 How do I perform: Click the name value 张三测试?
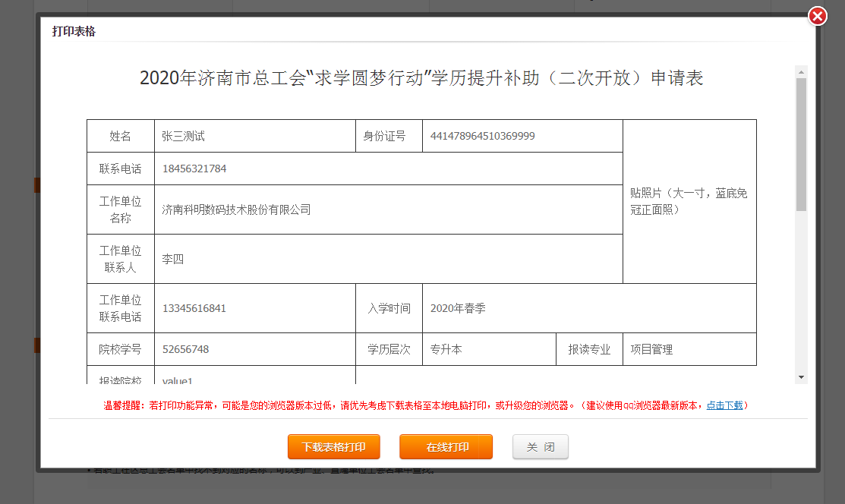[x=184, y=137]
